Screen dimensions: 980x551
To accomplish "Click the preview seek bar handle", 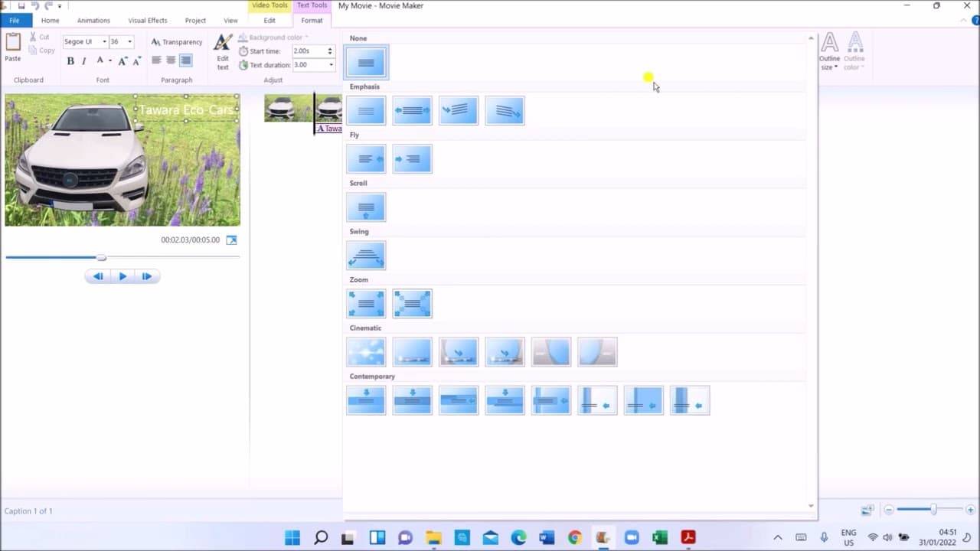I will (x=101, y=257).
